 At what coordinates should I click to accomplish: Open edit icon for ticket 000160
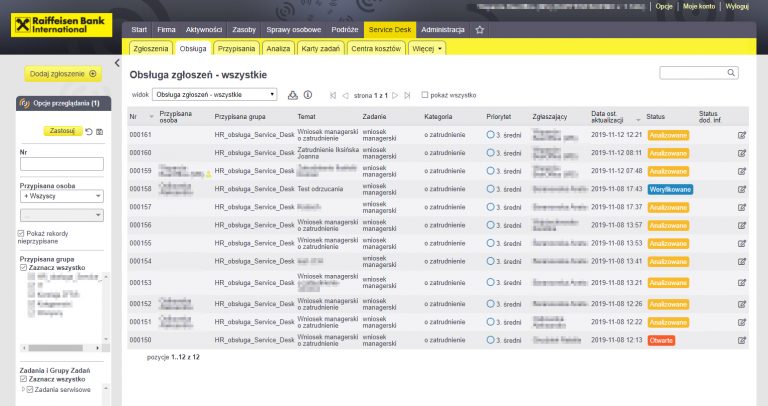[742, 153]
